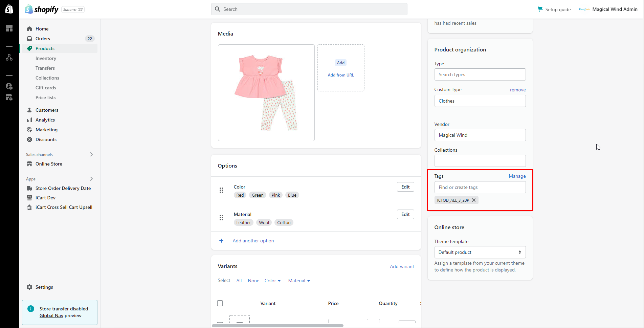
Task: Open the Collections field
Action: tap(480, 161)
